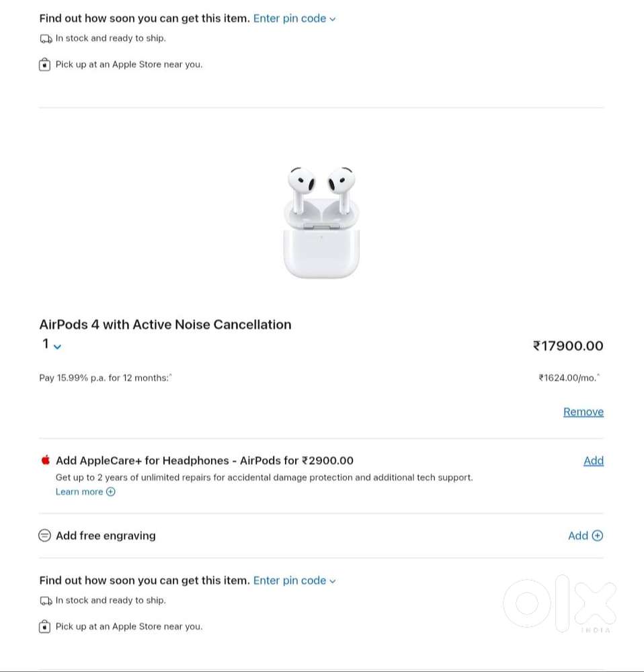Viewport: 644px width, 672px height.
Task: Click the plus circle next to Learn more
Action: click(x=111, y=492)
